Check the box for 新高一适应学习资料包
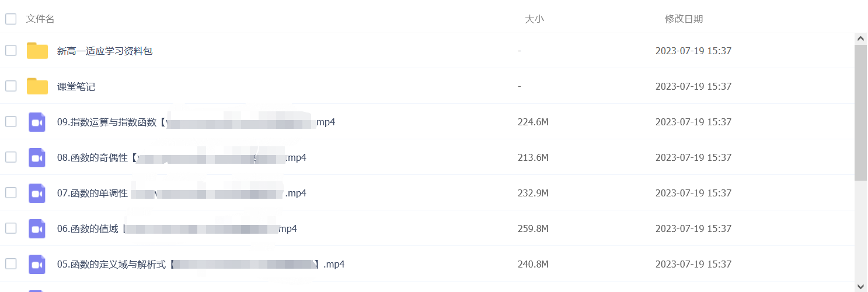The height and width of the screenshot is (292, 868). pos(11,51)
